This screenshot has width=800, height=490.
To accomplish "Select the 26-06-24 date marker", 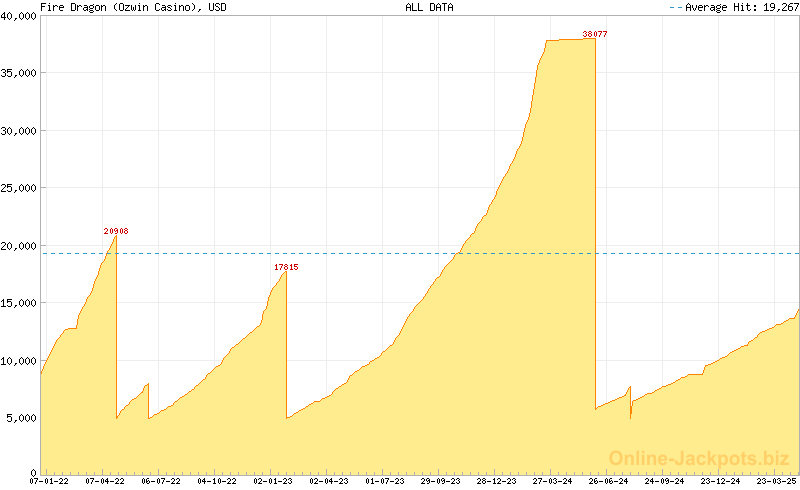I will click(608, 481).
